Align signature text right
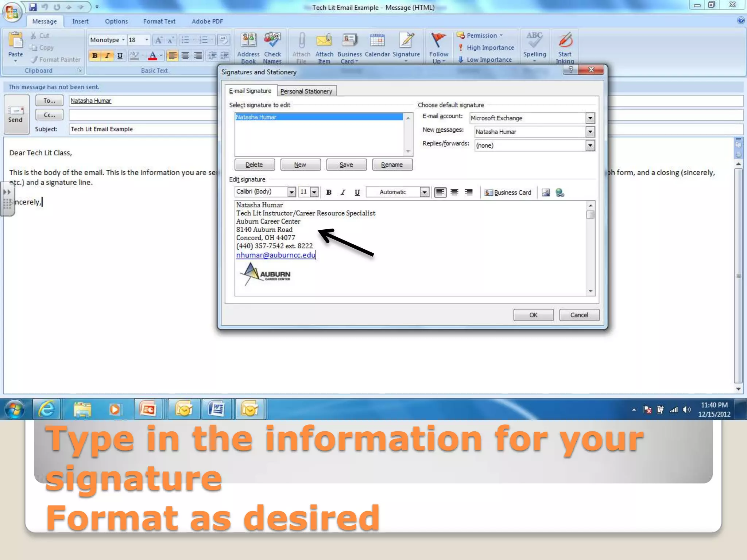Viewport: 747px width, 560px height. [469, 192]
